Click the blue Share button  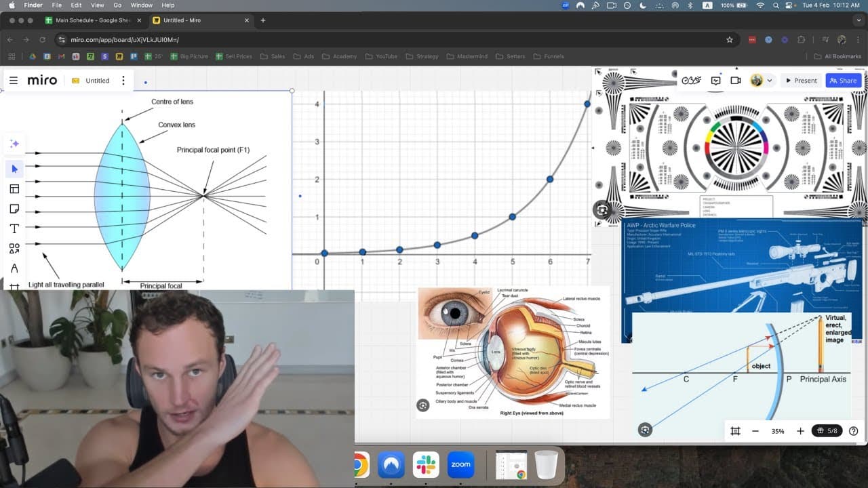pyautogui.click(x=843, y=80)
